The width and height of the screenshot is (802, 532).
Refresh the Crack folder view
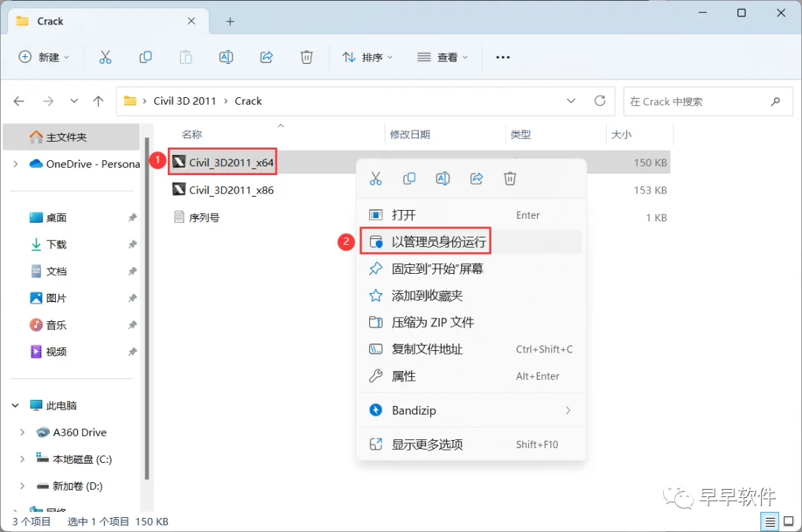coord(600,101)
